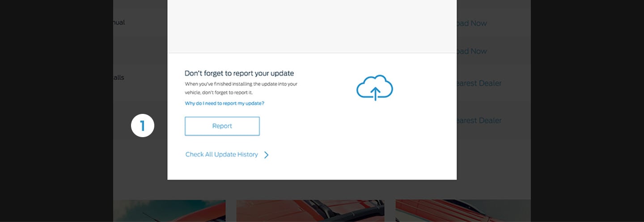Click the chevron beside Check All Update History

266,155
